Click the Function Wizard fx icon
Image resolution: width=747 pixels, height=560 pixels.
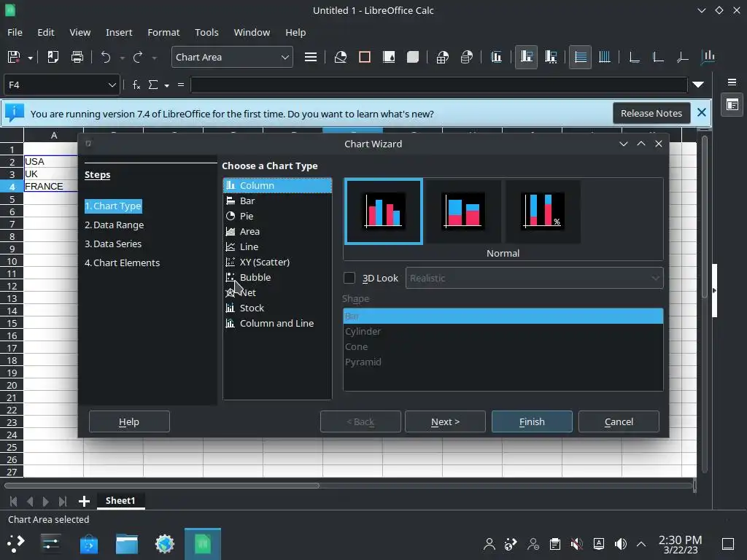pyautogui.click(x=136, y=85)
